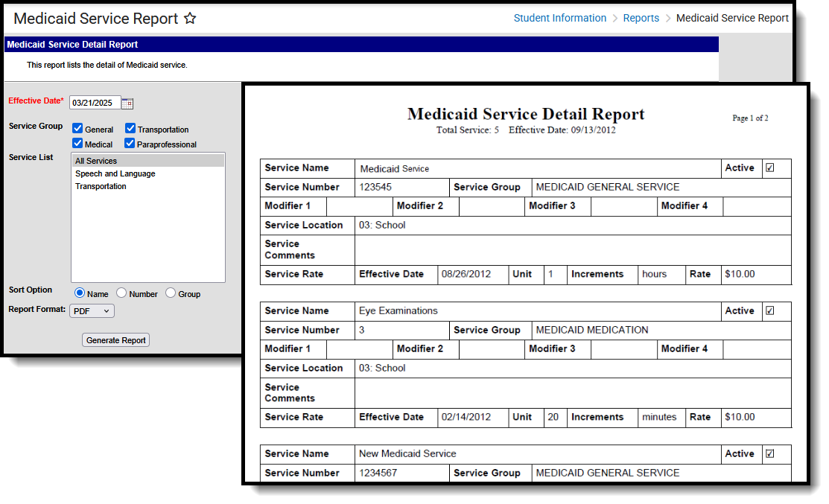
Task: Click Active checkbox for Medicaid Service entry
Action: click(x=770, y=168)
